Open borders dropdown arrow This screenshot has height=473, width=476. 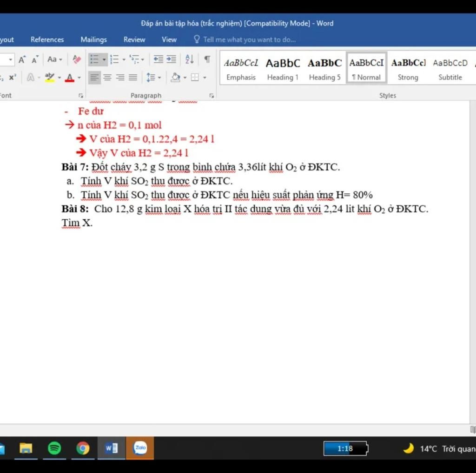tap(205, 78)
